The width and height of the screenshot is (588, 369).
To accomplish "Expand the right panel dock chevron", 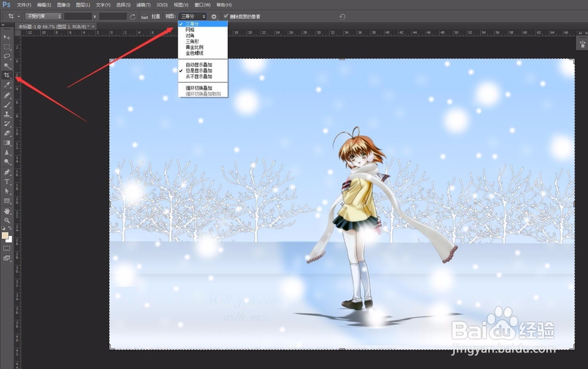I will pyautogui.click(x=580, y=33).
